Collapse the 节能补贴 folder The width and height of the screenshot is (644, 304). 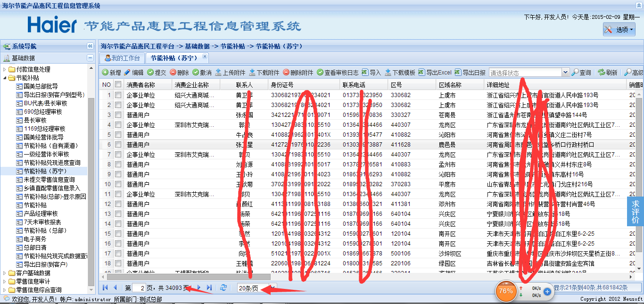pyautogui.click(x=5, y=78)
